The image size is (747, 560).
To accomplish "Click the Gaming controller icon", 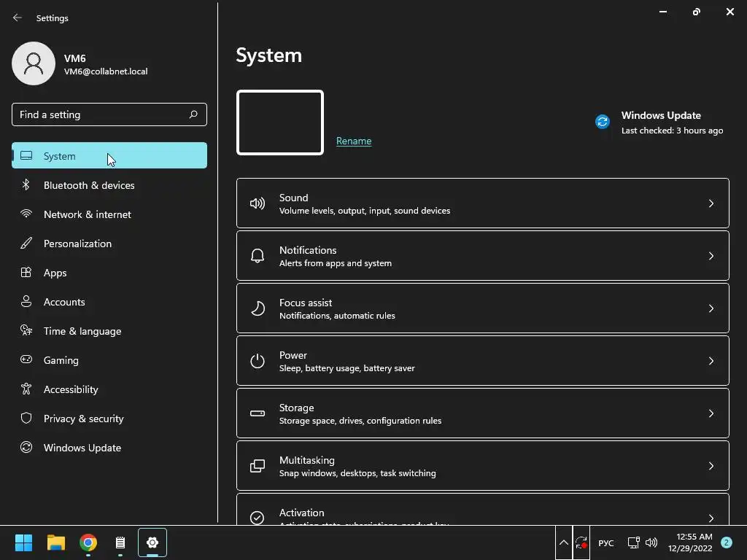I will (x=26, y=359).
